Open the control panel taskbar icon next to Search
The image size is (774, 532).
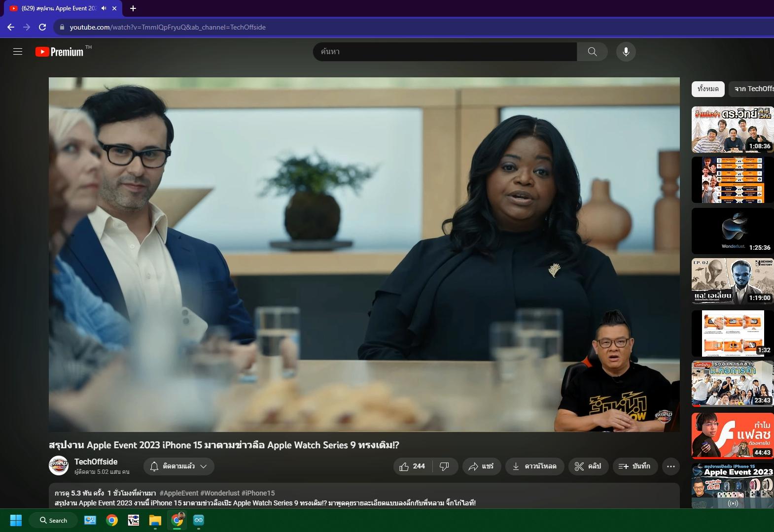pos(90,520)
